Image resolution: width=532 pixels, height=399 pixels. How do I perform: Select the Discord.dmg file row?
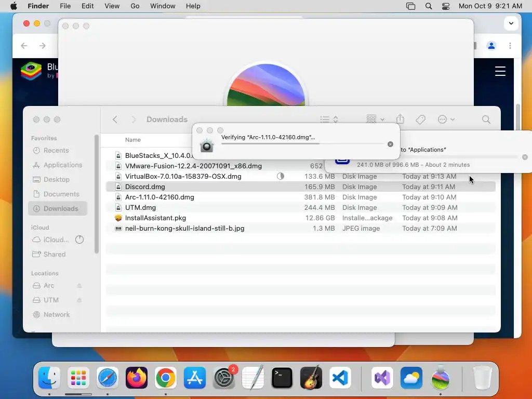tap(301, 187)
